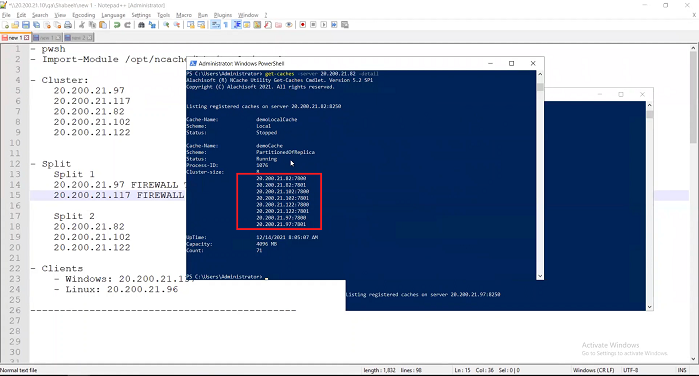Show the Document Map panel icon
This screenshot has height=376, width=699.
(x=257, y=25)
